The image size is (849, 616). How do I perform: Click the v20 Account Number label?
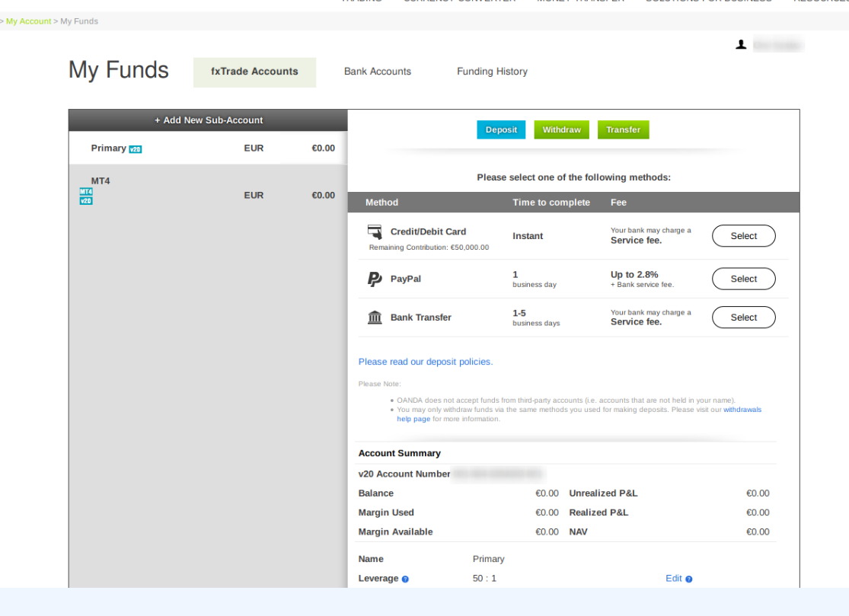404,474
